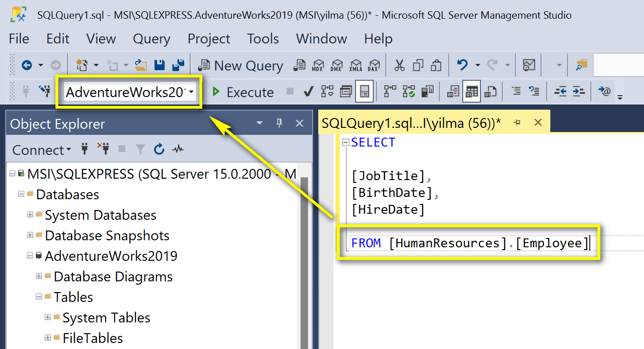This screenshot has height=349, width=644.
Task: Expand the FileTables node
Action: 48,338
